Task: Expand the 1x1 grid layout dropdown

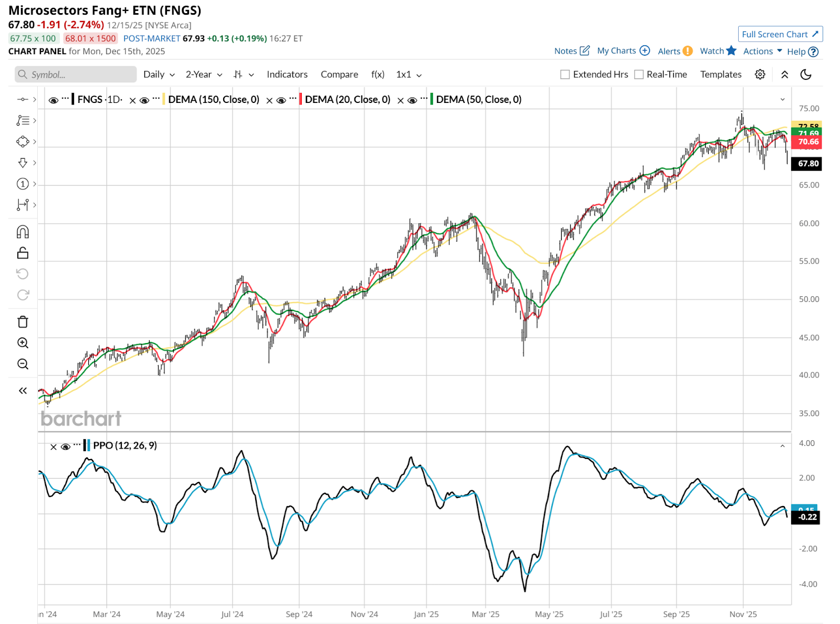Action: coord(408,75)
